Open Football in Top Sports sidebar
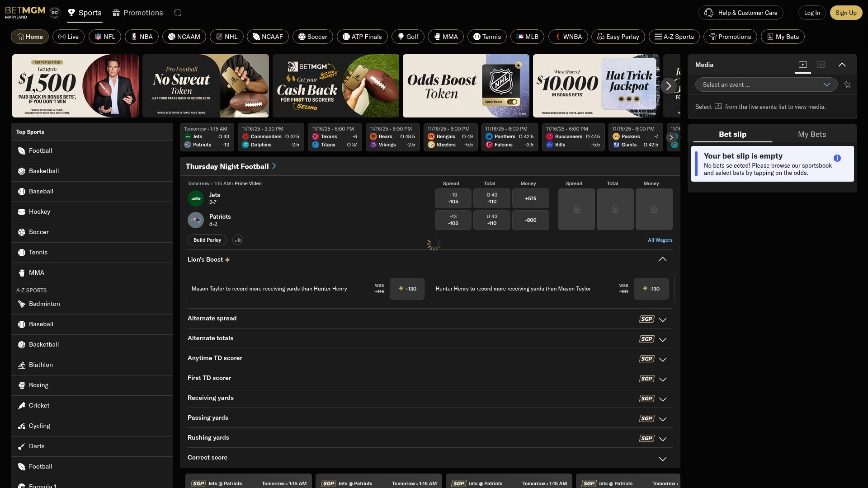This screenshot has width=868, height=488. [x=92, y=151]
